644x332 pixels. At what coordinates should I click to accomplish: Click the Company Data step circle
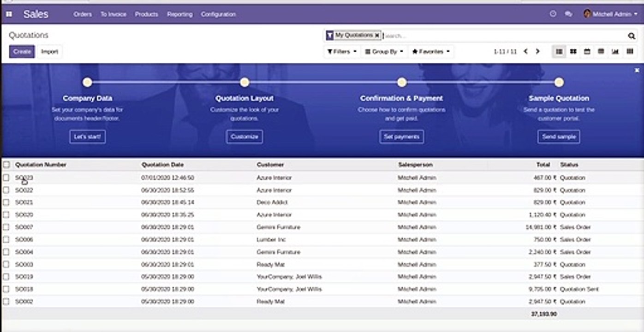(87, 82)
